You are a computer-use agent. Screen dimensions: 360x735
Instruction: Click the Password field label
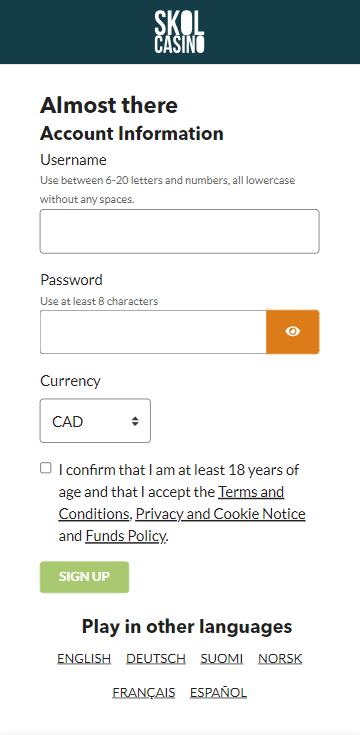pos(71,280)
